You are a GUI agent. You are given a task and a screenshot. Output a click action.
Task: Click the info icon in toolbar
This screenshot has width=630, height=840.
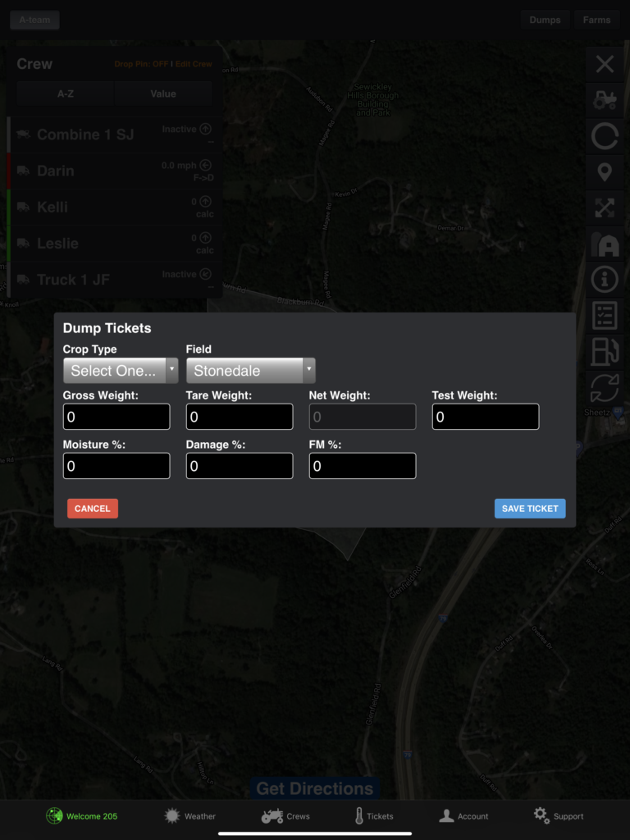point(605,280)
